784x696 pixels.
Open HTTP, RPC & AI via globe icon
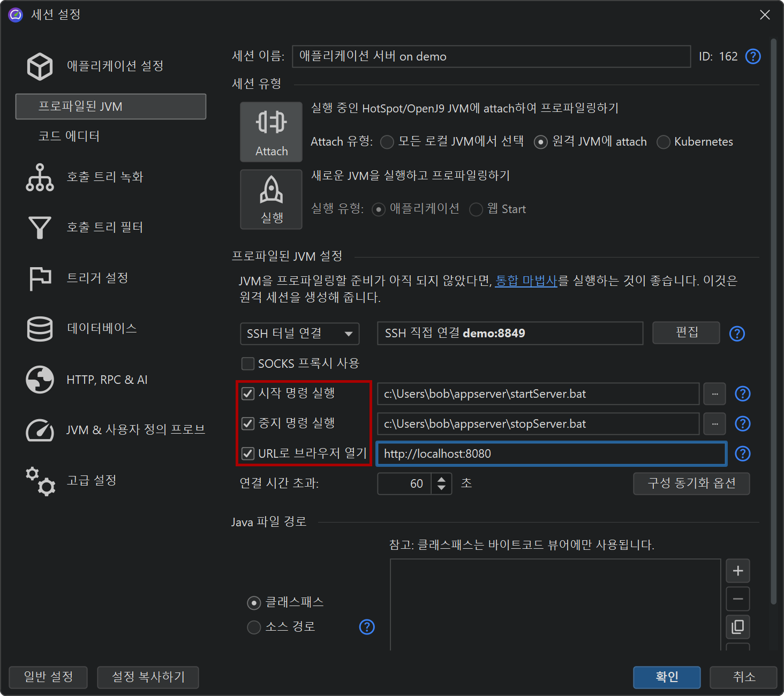(40, 380)
